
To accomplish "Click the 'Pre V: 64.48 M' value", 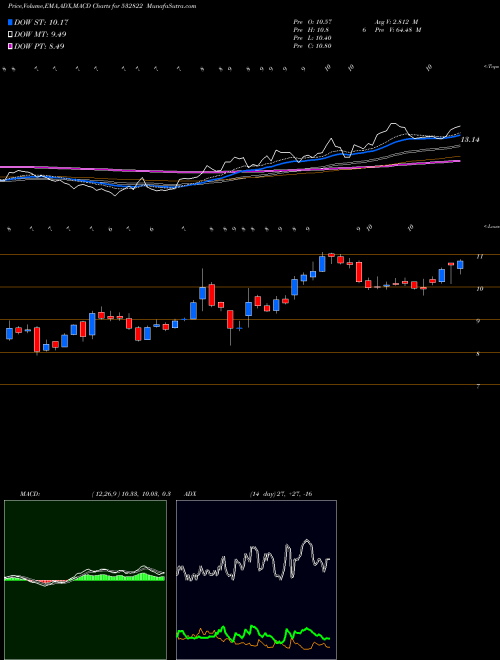I will point(399,30).
